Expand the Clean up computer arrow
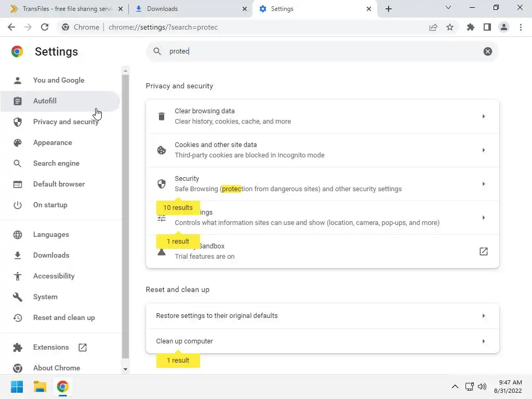The height and width of the screenshot is (399, 532). pos(484,341)
